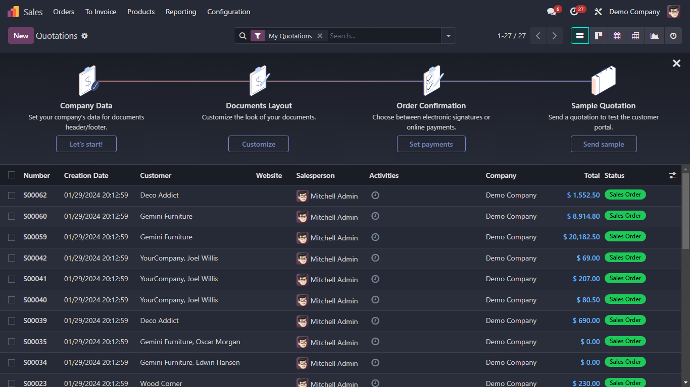690x387 pixels.
Task: Select checkbox for order S00039
Action: (x=11, y=321)
